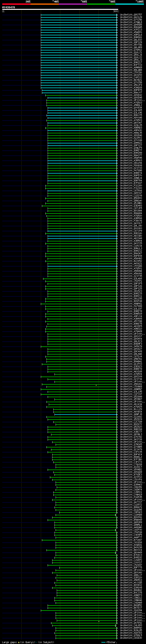Click the yellow triangle in the Large gaps legend

point(19,642)
